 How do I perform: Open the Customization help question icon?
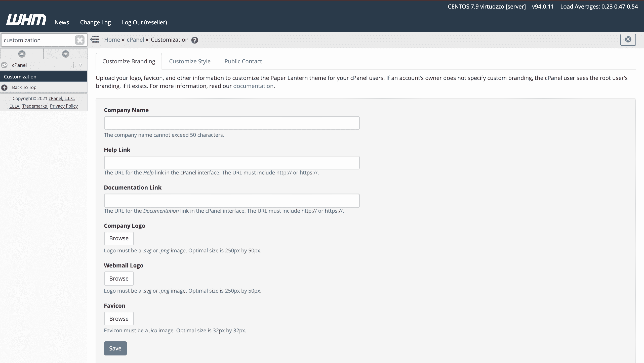[195, 40]
